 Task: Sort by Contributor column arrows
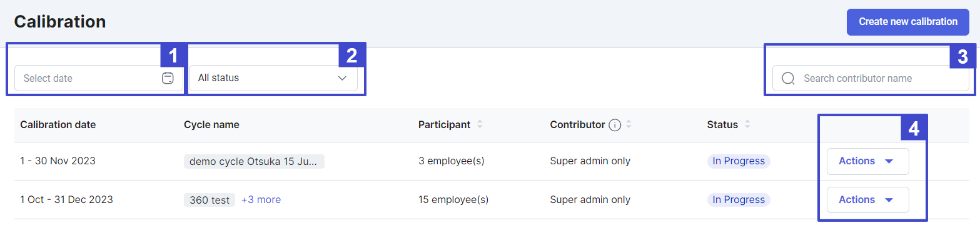coord(629,124)
